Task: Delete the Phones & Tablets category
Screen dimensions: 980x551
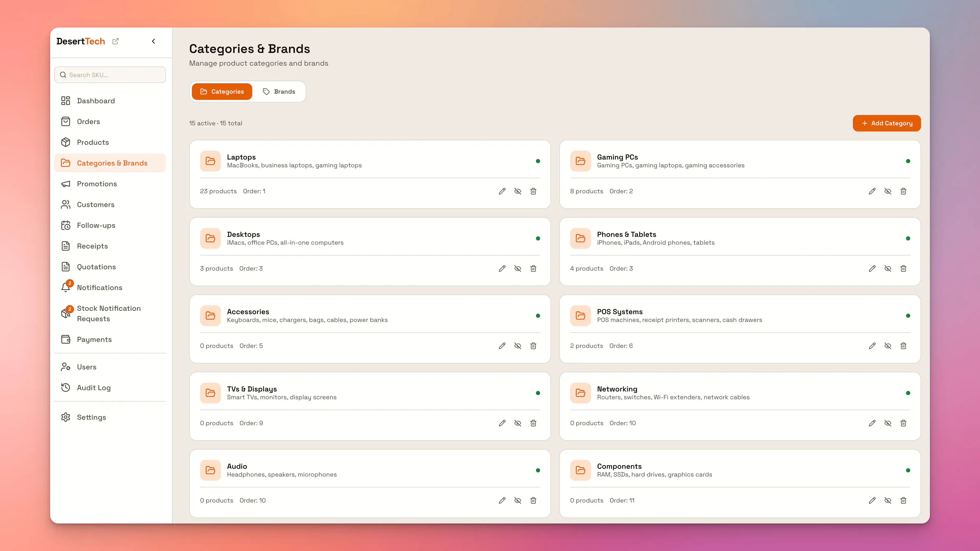Action: (903, 268)
